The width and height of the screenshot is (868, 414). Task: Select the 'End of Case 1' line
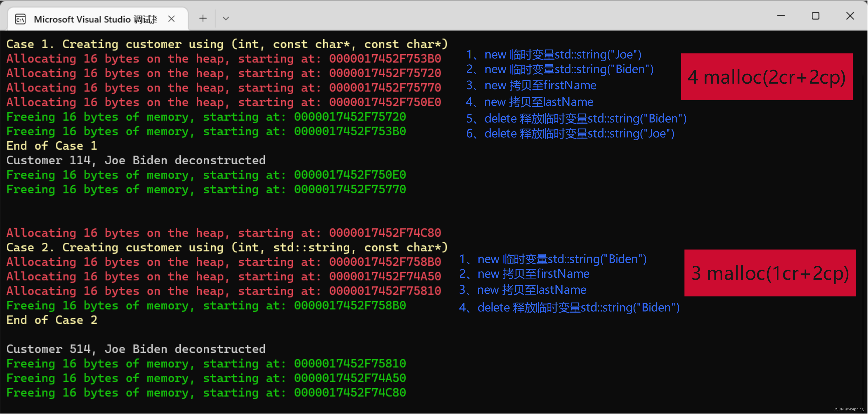click(52, 145)
